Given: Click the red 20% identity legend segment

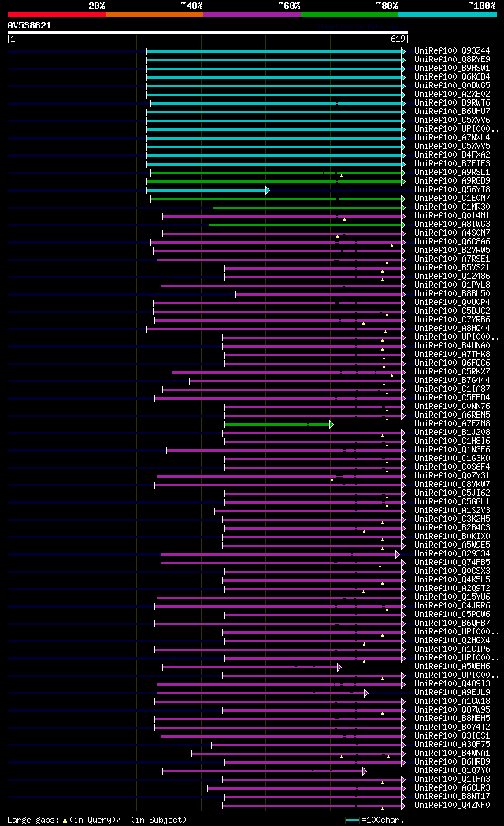Looking at the screenshot, I should [x=56, y=14].
